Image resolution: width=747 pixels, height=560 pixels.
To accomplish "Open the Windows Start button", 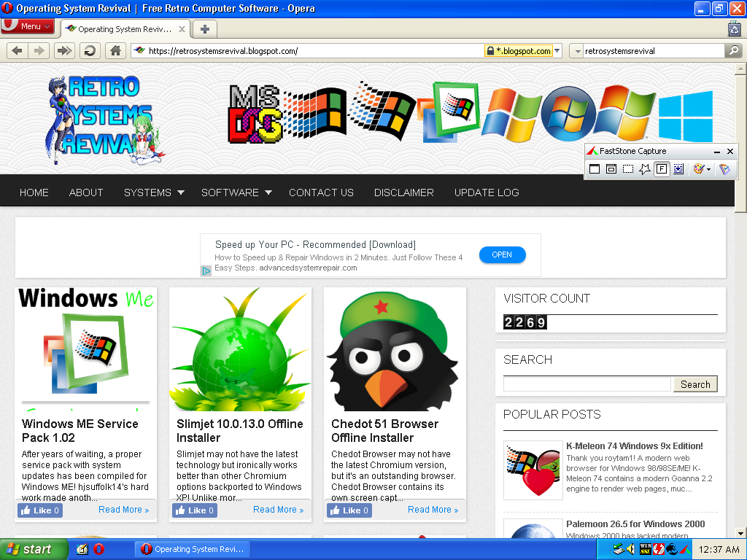I will 34,549.
